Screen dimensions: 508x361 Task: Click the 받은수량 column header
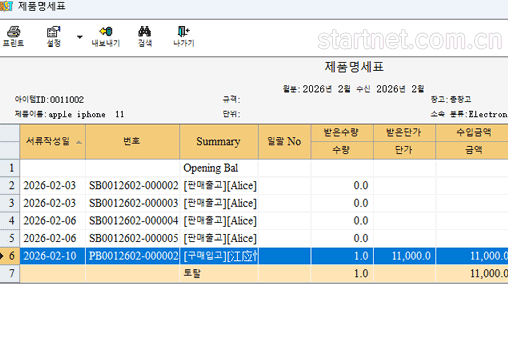click(342, 133)
